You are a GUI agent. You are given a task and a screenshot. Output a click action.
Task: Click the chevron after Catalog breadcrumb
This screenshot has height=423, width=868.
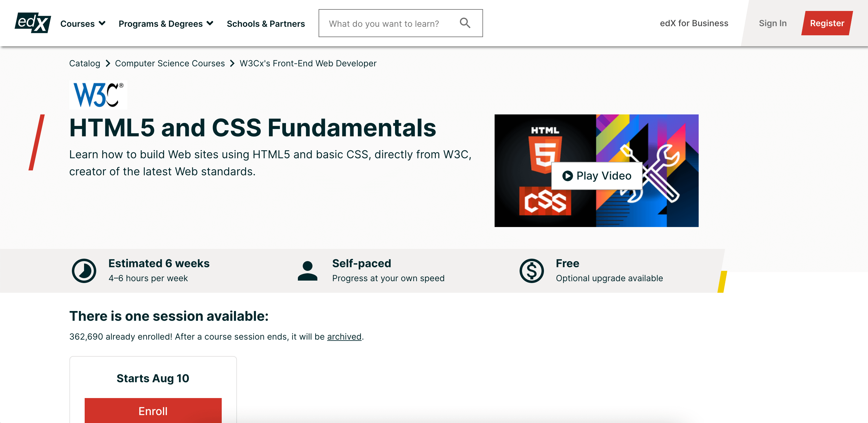[108, 63]
